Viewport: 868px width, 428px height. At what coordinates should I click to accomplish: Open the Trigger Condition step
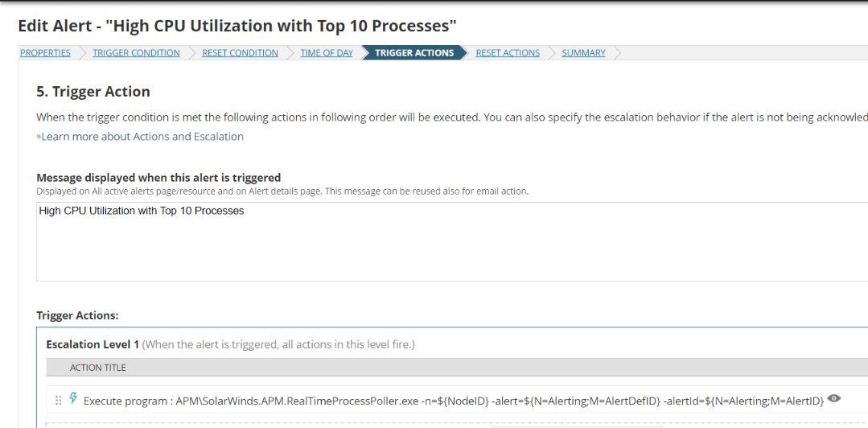click(x=136, y=53)
